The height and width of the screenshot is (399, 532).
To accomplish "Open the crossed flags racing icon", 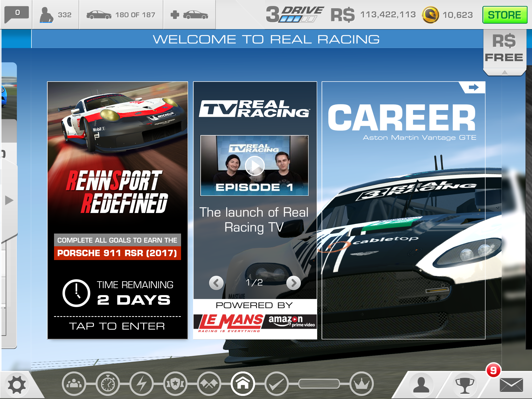I will click(x=209, y=384).
